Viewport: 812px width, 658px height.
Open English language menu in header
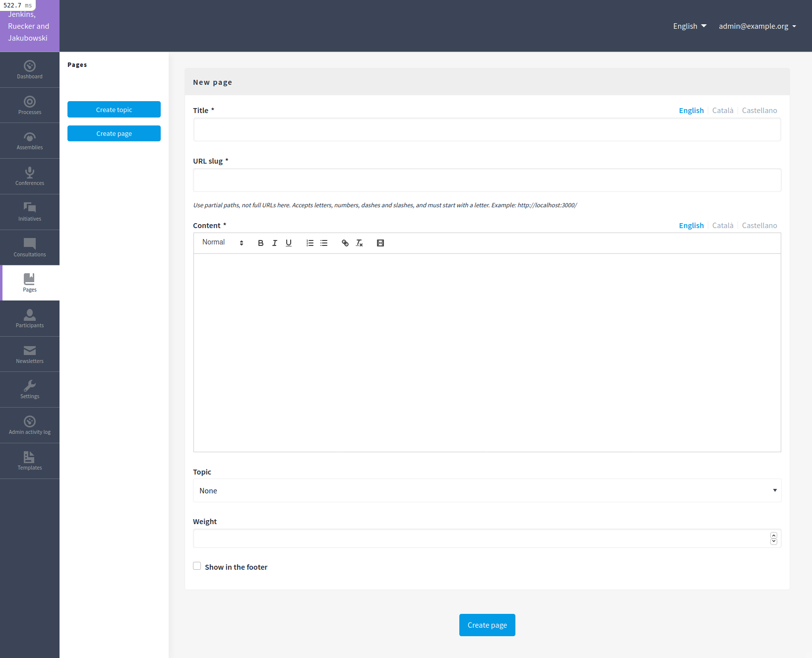[x=689, y=26]
